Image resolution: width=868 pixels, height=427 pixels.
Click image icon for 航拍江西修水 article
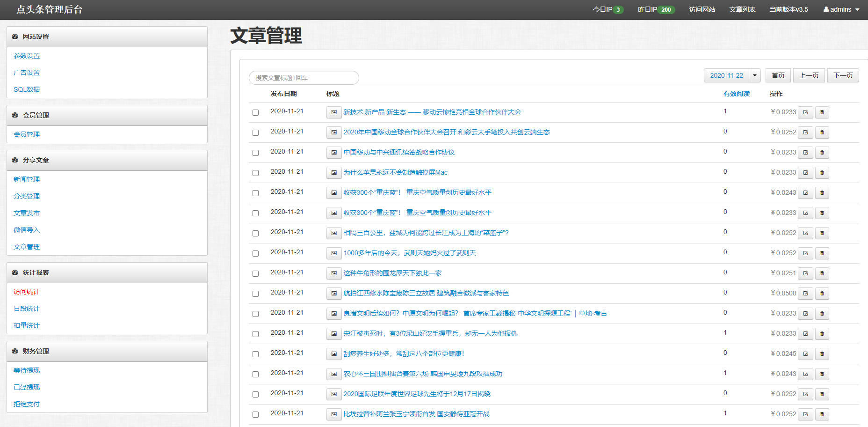click(334, 294)
